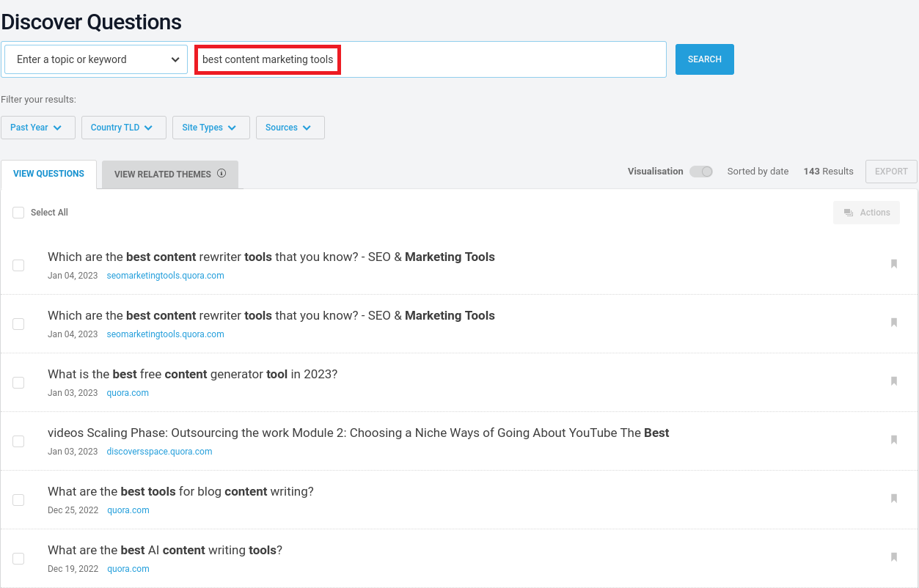Open the discoversspace.quora.com source link
This screenshot has width=919, height=588.
(159, 452)
